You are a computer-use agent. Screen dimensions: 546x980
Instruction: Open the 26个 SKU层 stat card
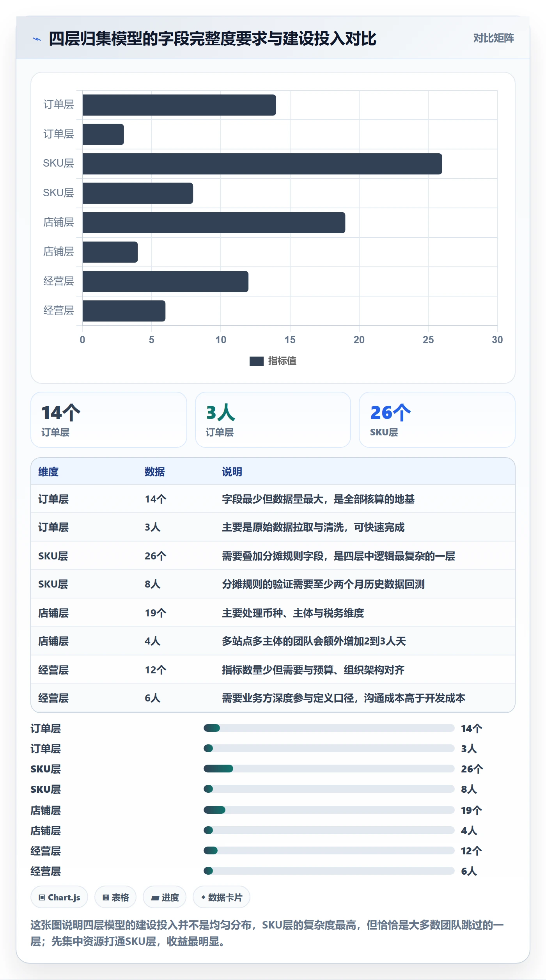point(437,420)
